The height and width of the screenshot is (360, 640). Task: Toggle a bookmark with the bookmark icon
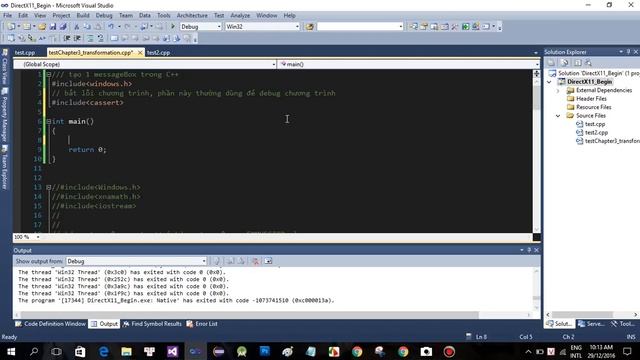pos(114,38)
